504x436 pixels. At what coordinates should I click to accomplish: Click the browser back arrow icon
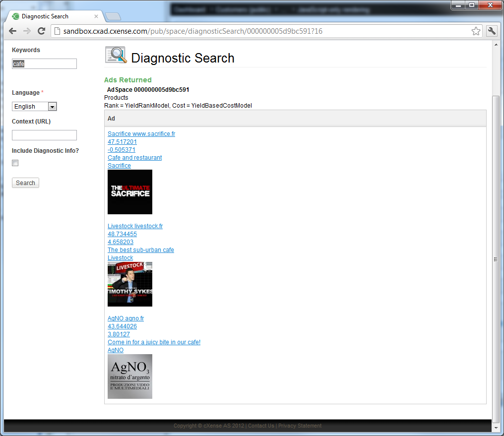pyautogui.click(x=12, y=31)
